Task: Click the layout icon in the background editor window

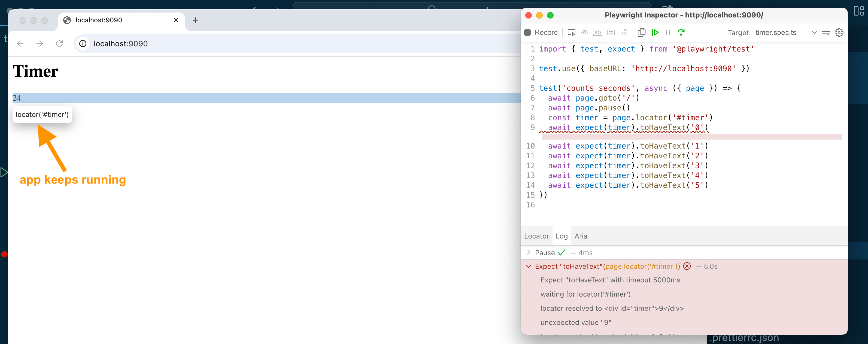Action: [858, 11]
